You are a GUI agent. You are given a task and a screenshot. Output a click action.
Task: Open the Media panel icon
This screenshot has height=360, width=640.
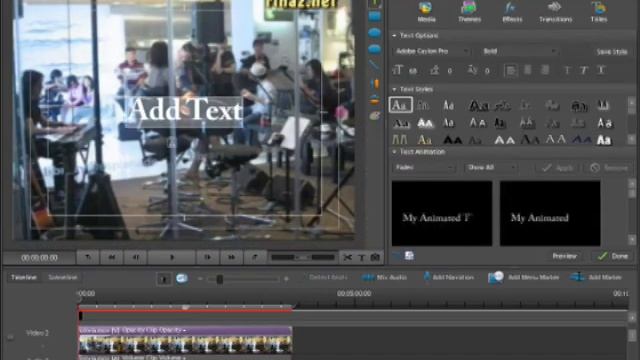point(426,8)
